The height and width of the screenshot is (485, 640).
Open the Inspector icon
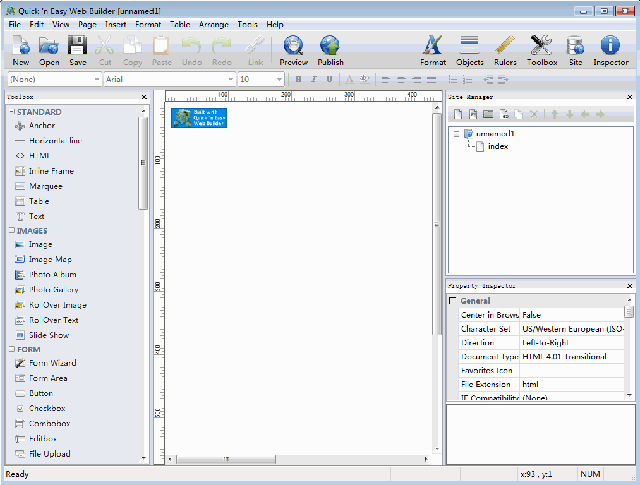[x=610, y=50]
